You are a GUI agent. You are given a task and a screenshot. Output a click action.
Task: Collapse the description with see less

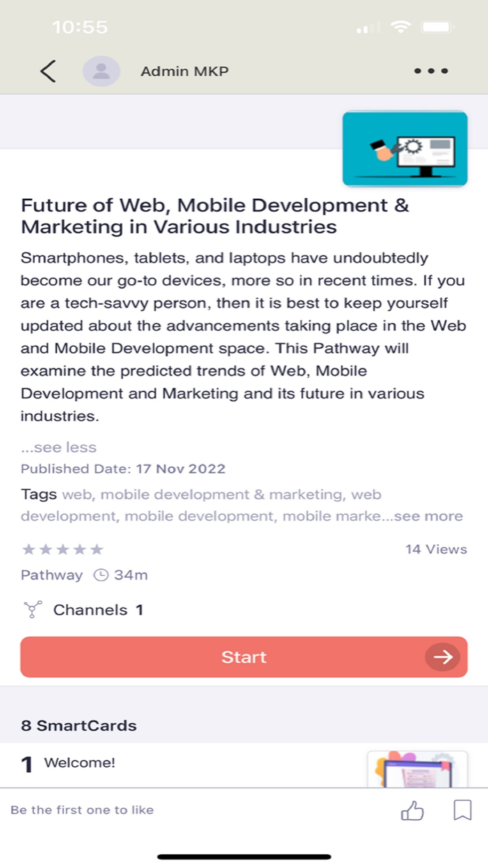59,447
